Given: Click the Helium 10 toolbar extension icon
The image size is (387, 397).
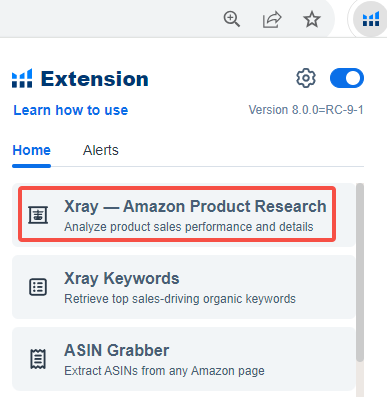Looking at the screenshot, I should [x=371, y=19].
